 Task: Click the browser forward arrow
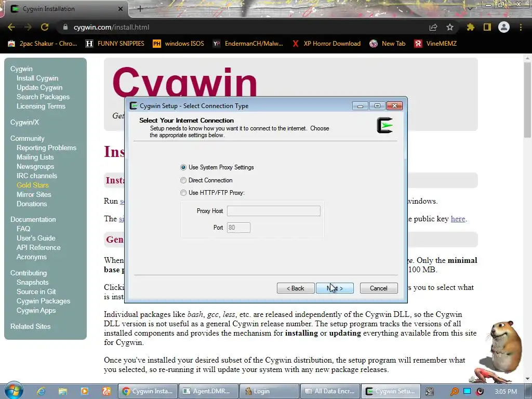[28, 27]
